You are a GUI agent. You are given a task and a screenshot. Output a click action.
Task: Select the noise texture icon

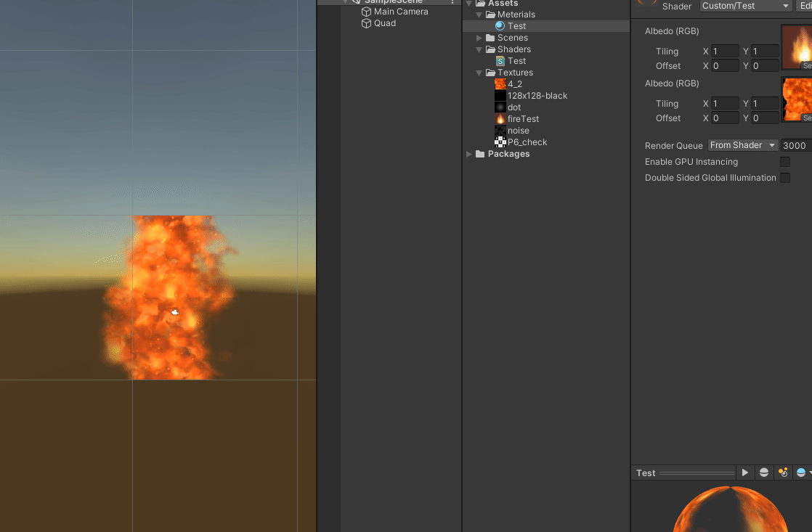[500, 131]
